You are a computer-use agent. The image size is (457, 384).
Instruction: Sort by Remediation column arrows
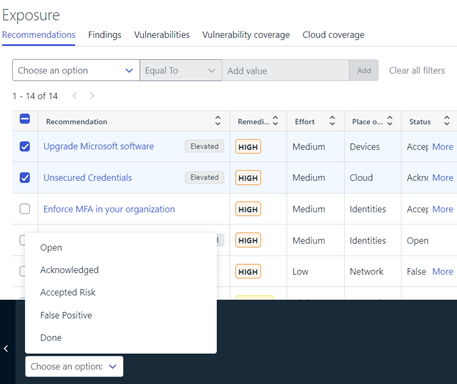[275, 121]
